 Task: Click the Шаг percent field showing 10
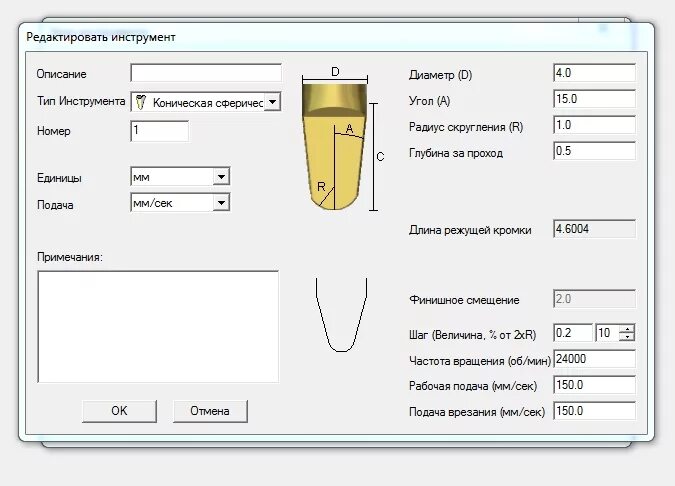point(607,333)
